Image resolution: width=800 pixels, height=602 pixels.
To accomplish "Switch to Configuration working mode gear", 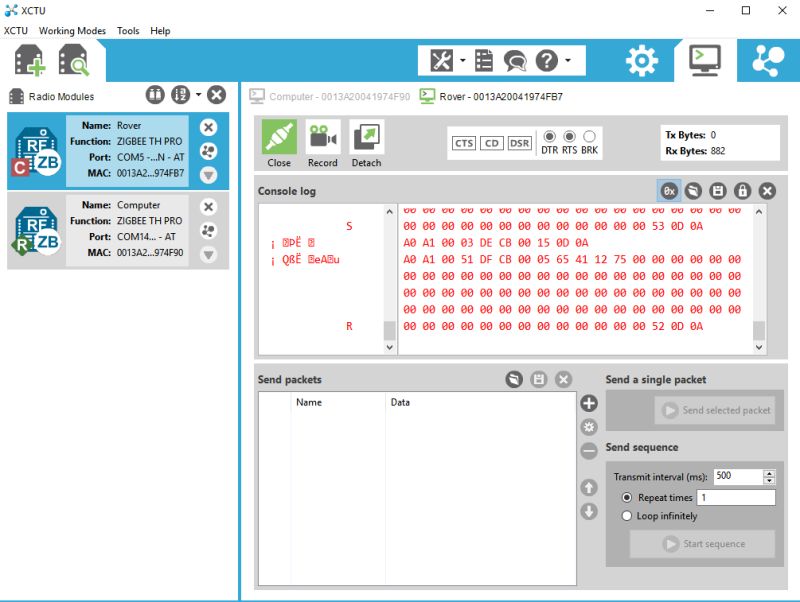I will pos(641,61).
